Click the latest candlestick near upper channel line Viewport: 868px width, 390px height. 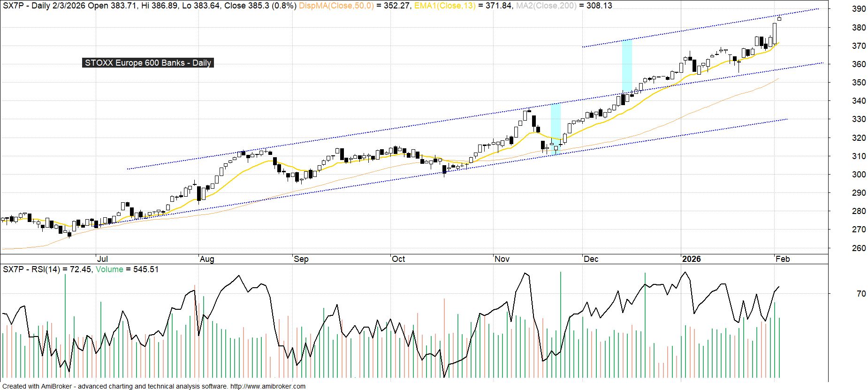tap(779, 18)
